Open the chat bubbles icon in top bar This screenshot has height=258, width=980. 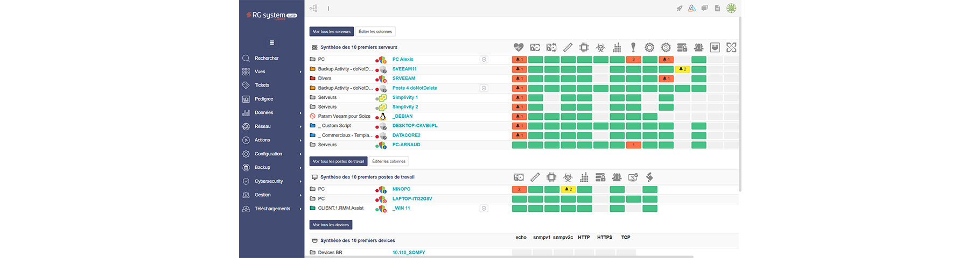pos(704,8)
